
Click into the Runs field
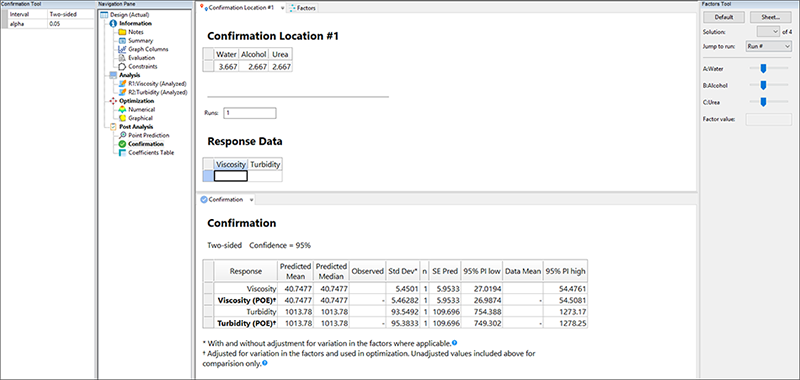tap(249, 113)
